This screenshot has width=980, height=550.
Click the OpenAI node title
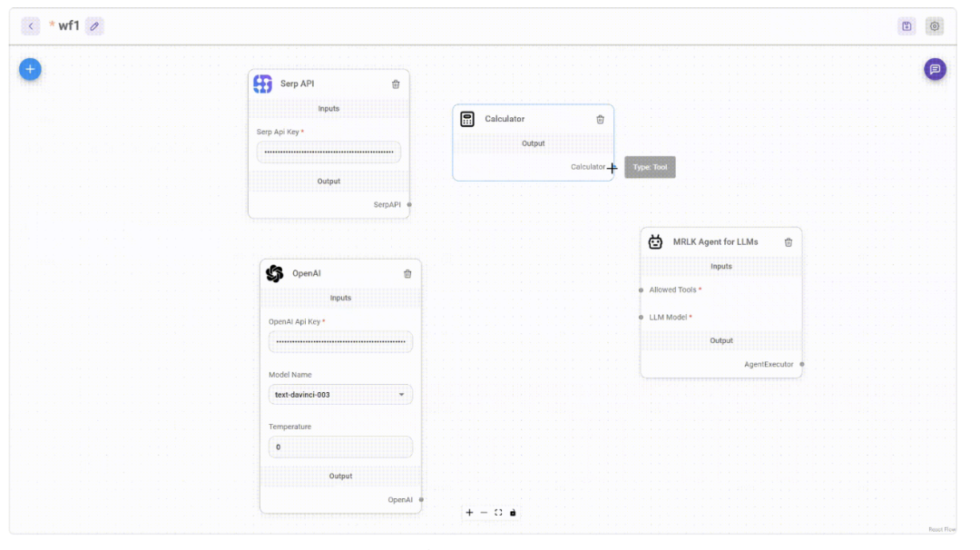pyautogui.click(x=307, y=273)
